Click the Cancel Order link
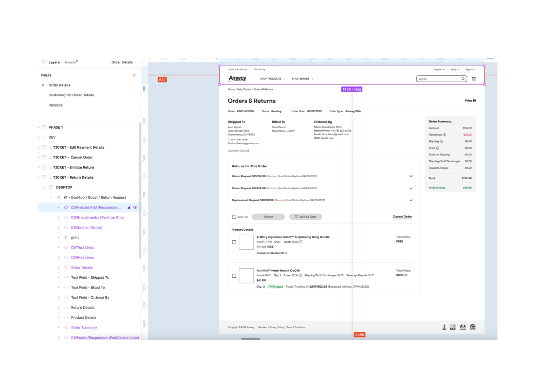This screenshot has width=535, height=392. tap(402, 217)
